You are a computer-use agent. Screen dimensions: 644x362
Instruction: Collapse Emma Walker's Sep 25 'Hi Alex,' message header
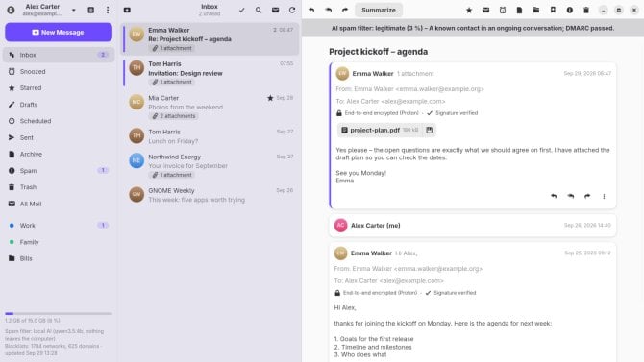click(x=473, y=253)
